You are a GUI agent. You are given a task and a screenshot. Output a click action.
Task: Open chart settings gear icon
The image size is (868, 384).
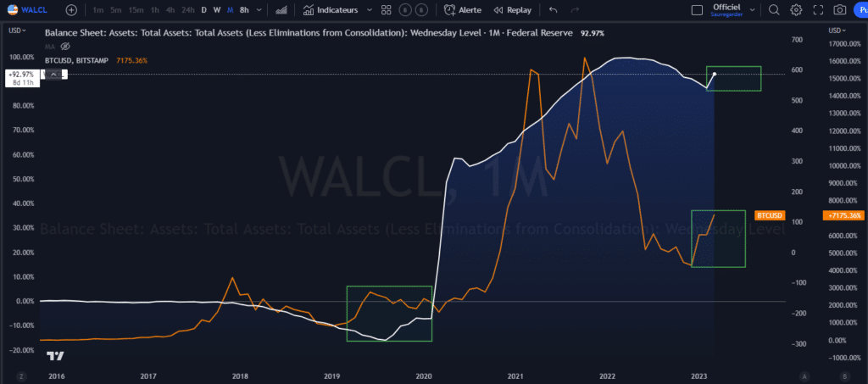click(796, 10)
